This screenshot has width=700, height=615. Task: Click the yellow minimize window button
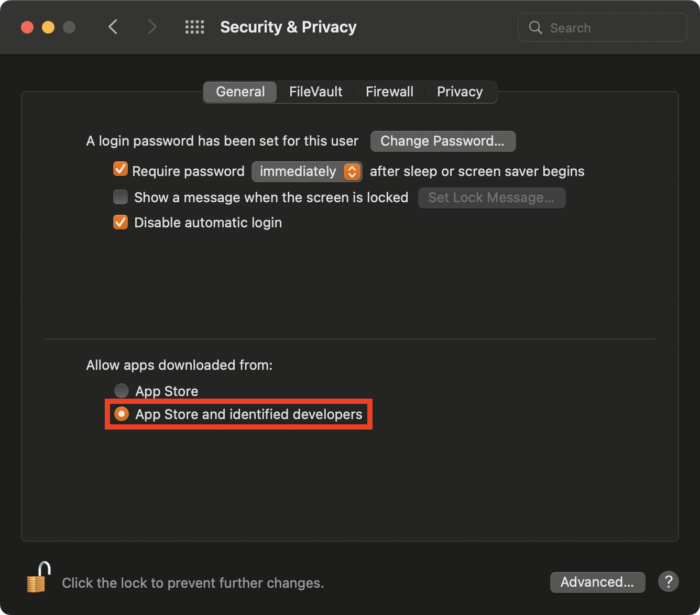[48, 27]
